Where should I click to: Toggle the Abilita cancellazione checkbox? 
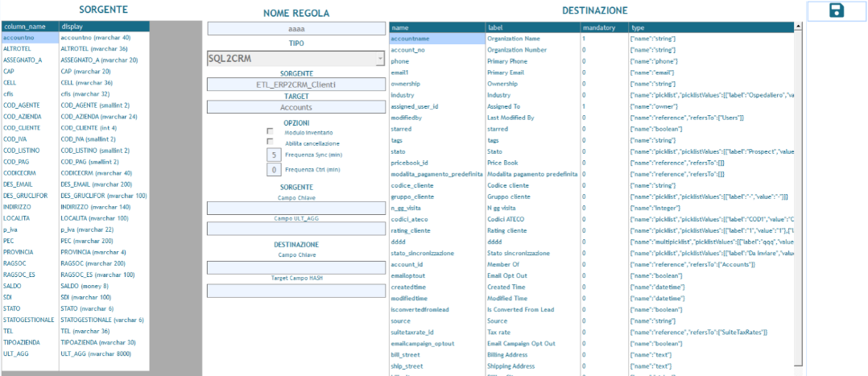point(271,143)
